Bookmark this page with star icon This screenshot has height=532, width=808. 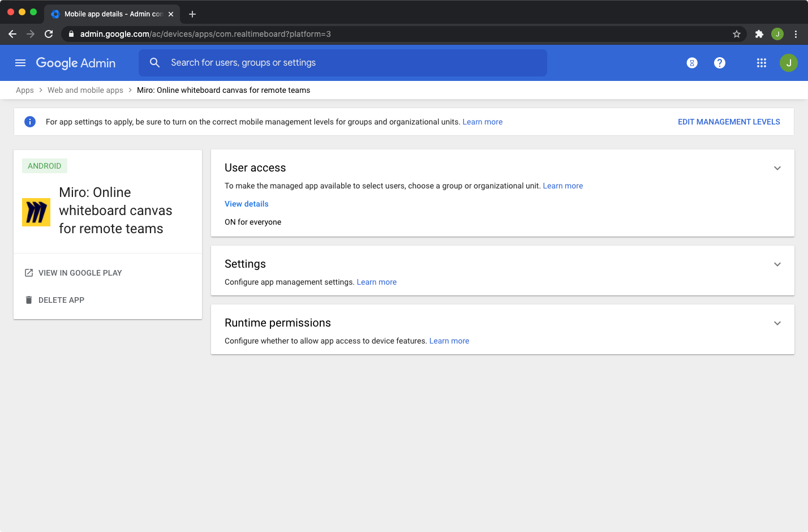(737, 34)
